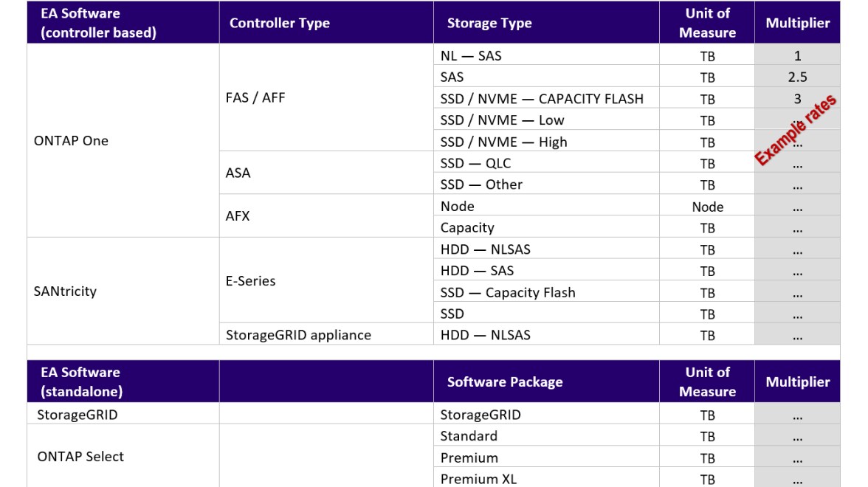Click the 'EA Software (standalone)' header
Viewport: 868px width, 487px height.
pyautogui.click(x=81, y=381)
